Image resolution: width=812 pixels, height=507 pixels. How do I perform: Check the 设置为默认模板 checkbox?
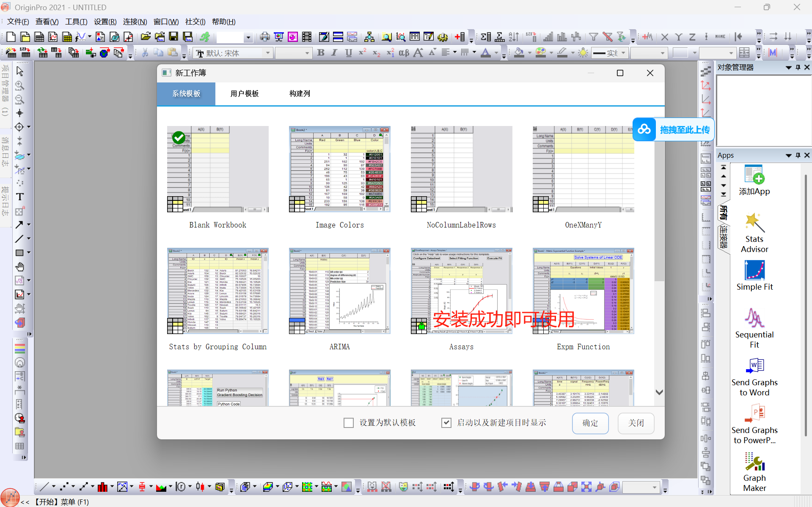pos(349,422)
